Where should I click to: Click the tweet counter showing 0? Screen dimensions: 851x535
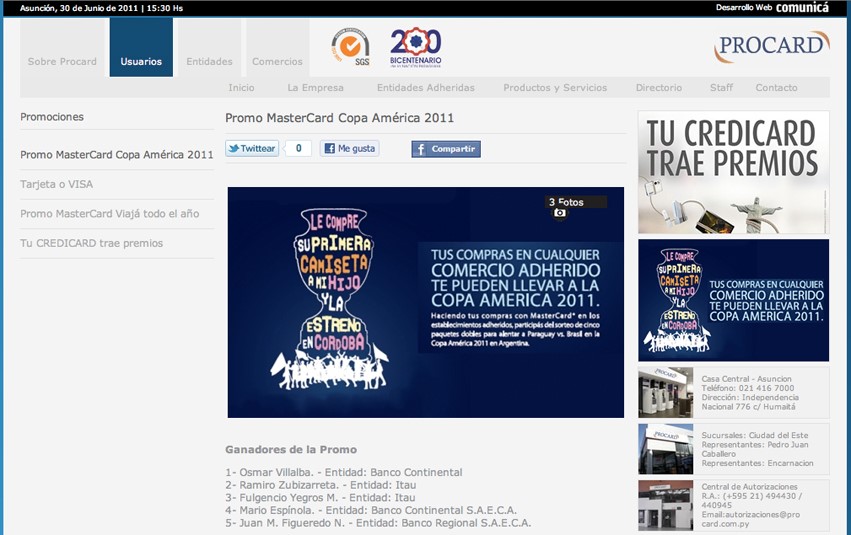(x=298, y=149)
